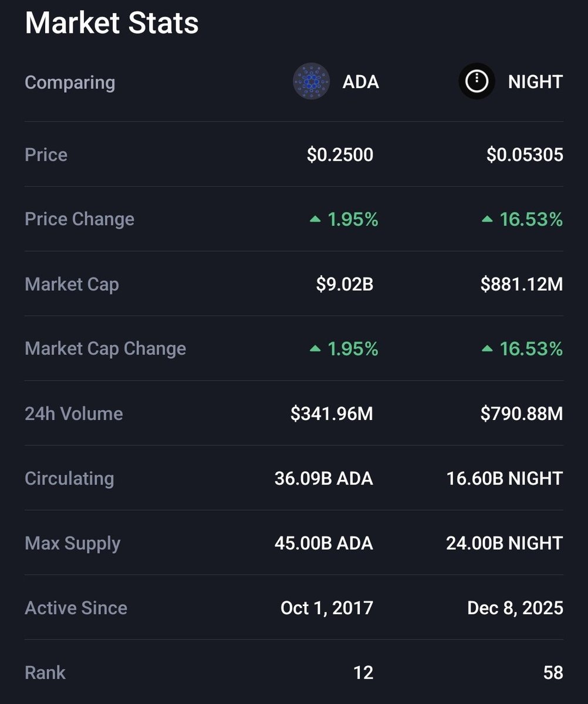Click ADA price change up arrow

coord(315,219)
